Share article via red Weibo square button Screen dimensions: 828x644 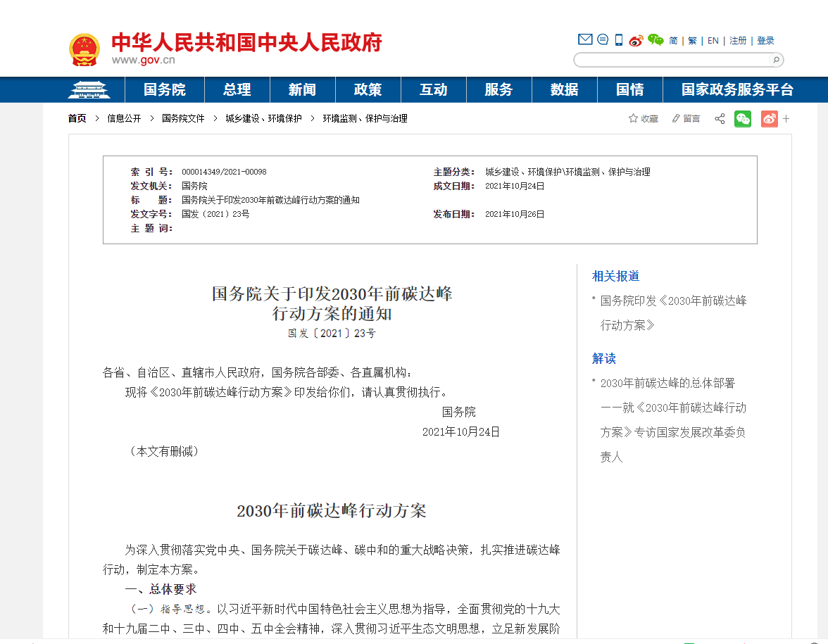tap(769, 119)
